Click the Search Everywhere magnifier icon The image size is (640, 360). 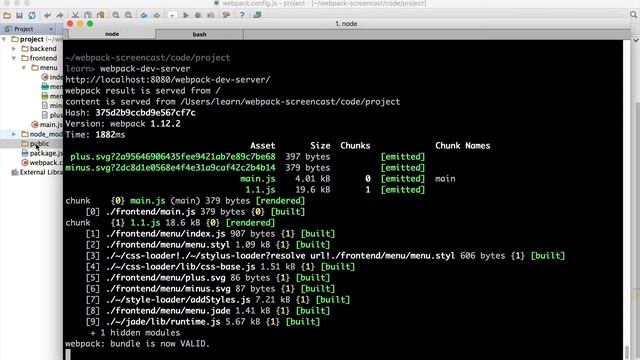tap(633, 15)
